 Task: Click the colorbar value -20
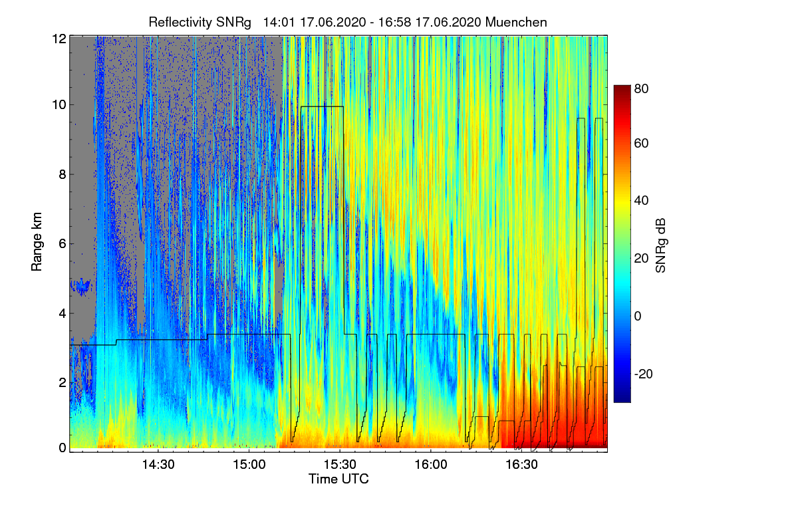[644, 374]
